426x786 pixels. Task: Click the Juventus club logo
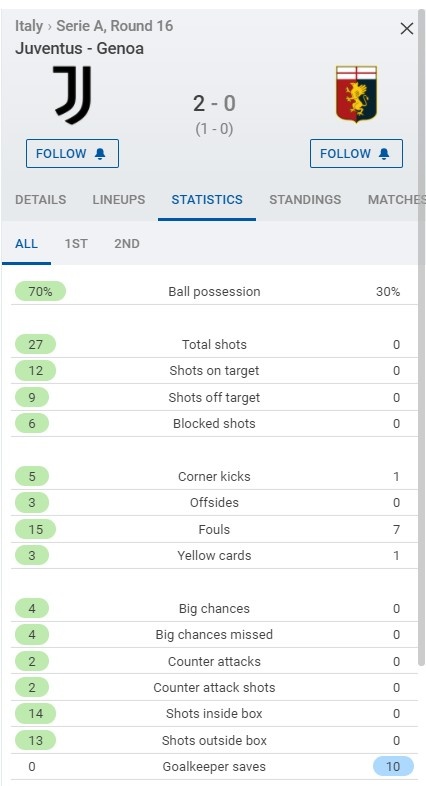[x=73, y=95]
